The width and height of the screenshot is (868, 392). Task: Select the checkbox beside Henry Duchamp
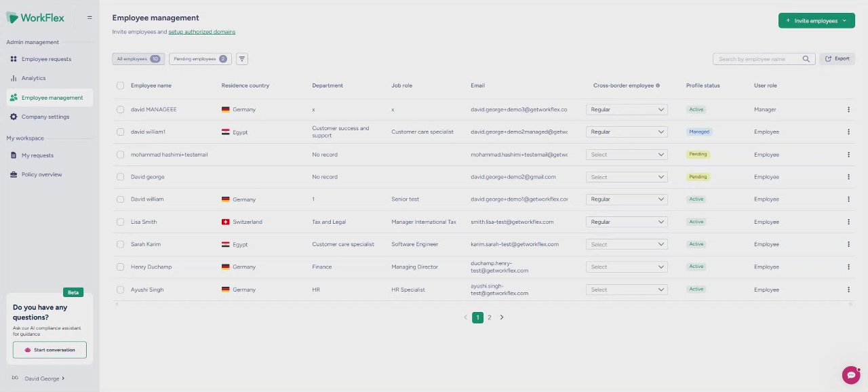point(120,267)
